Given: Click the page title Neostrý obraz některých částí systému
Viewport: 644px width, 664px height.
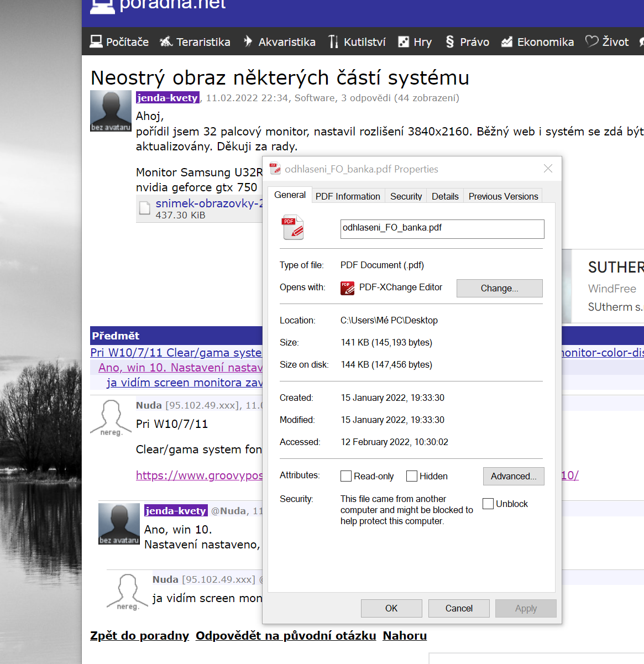Looking at the screenshot, I should (280, 77).
